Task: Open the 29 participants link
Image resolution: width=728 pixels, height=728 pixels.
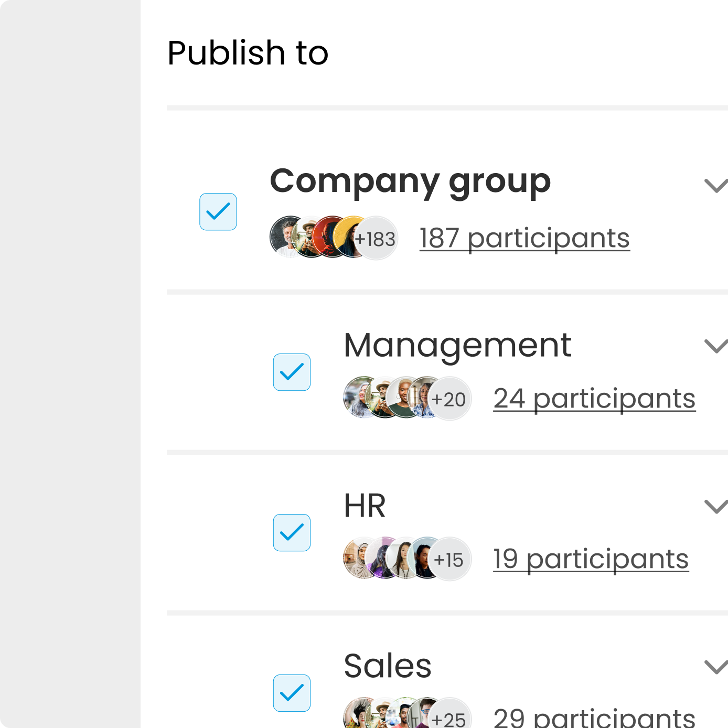Action: pyautogui.click(x=594, y=718)
